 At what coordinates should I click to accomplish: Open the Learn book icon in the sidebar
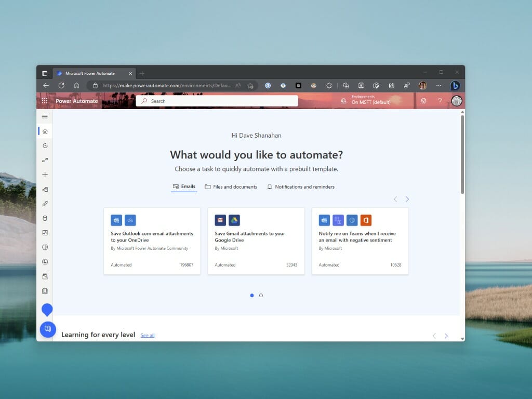[x=45, y=291]
